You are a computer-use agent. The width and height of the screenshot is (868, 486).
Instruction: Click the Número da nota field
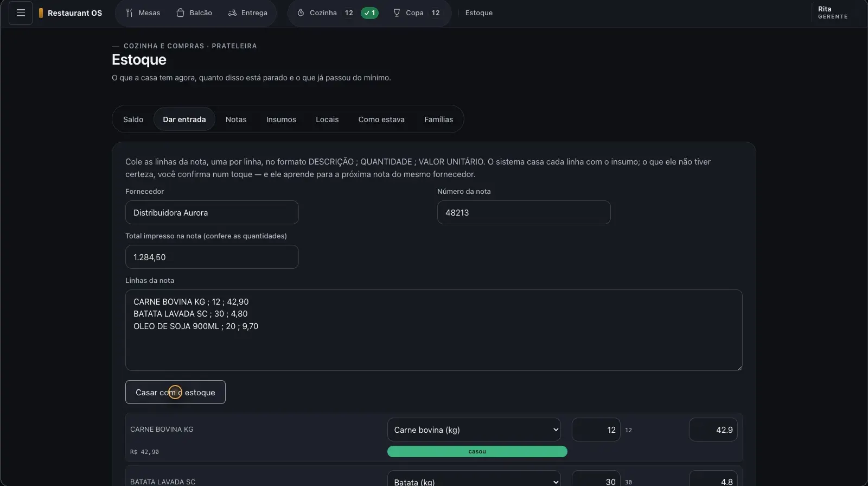pyautogui.click(x=524, y=212)
